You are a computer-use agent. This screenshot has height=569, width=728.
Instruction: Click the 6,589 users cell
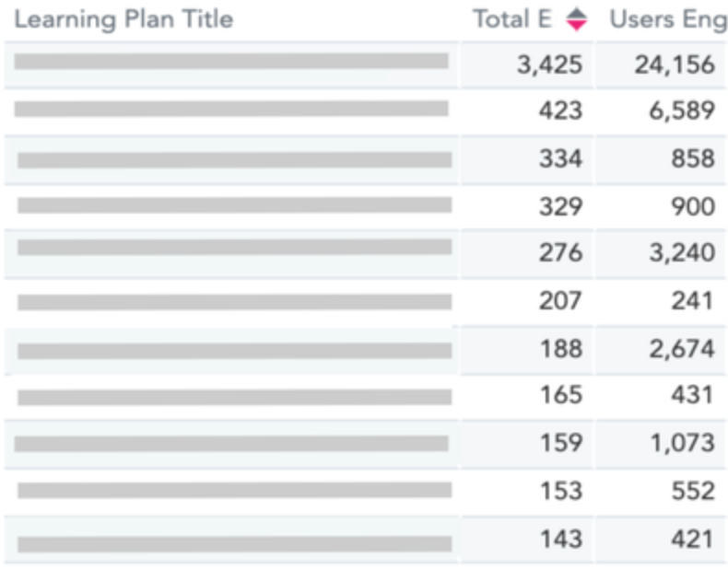click(x=680, y=111)
